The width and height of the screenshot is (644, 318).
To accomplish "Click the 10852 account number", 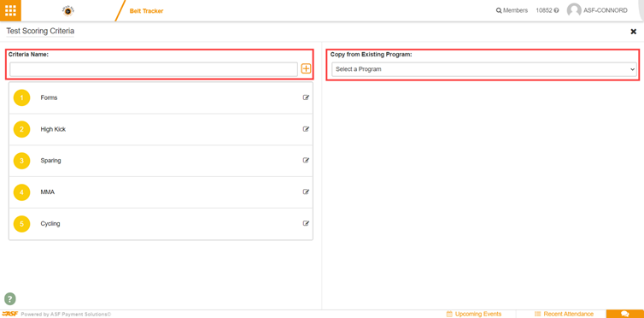I will 544,10.
